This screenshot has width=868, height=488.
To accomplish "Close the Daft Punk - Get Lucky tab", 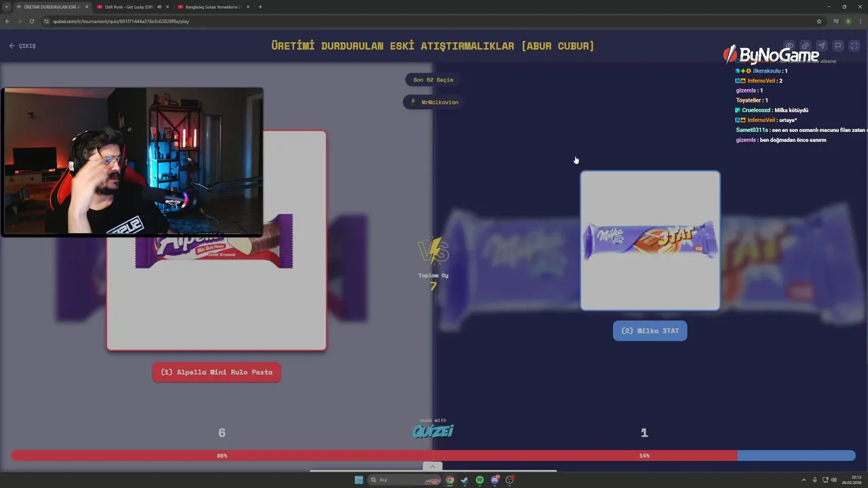I will [x=167, y=7].
